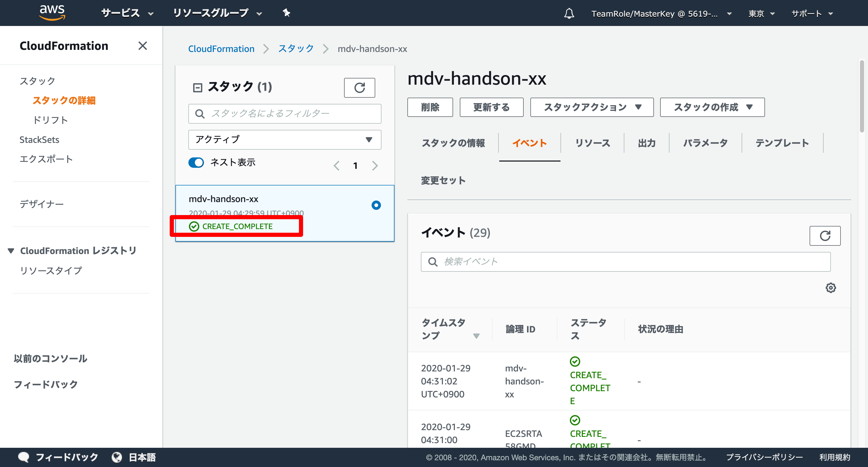Open 以前のコンソール link

pos(51,358)
